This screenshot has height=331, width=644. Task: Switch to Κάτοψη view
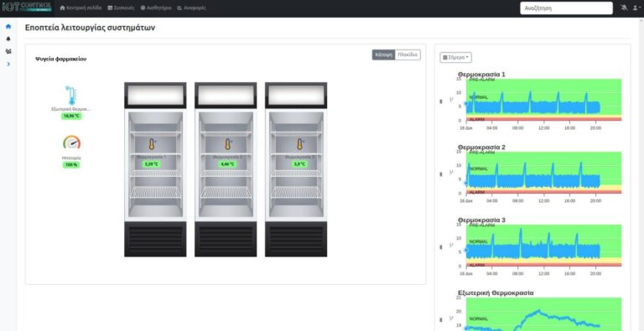click(x=383, y=55)
